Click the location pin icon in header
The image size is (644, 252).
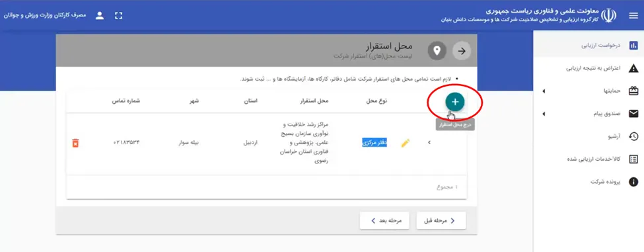click(437, 51)
